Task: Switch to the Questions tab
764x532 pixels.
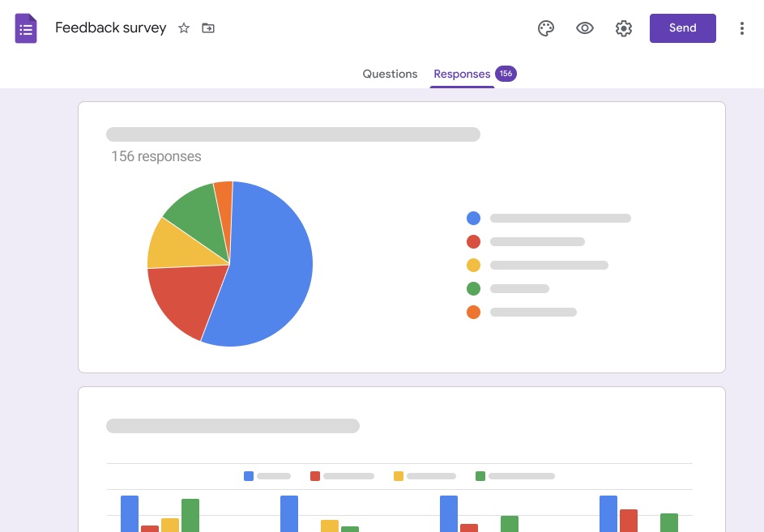Action: (x=390, y=74)
